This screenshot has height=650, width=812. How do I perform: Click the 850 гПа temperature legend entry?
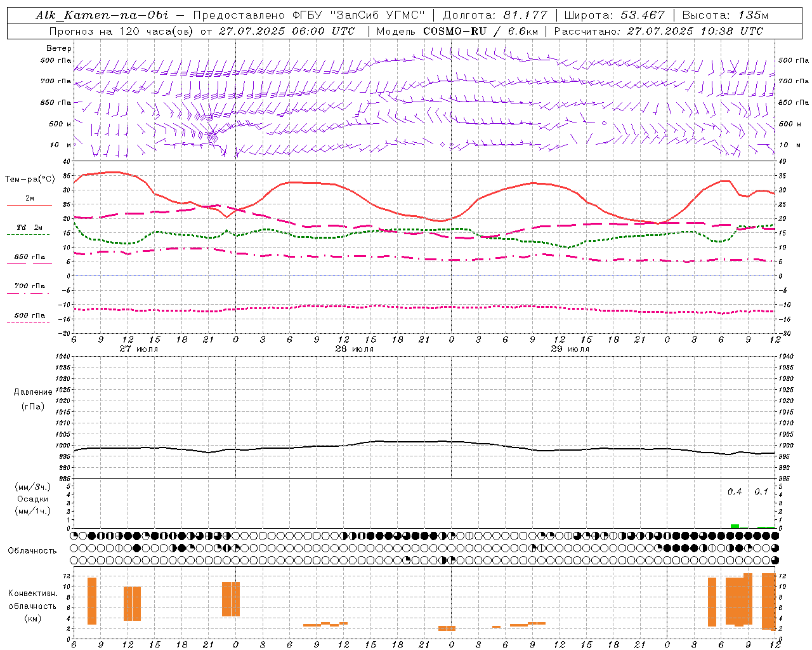(29, 258)
